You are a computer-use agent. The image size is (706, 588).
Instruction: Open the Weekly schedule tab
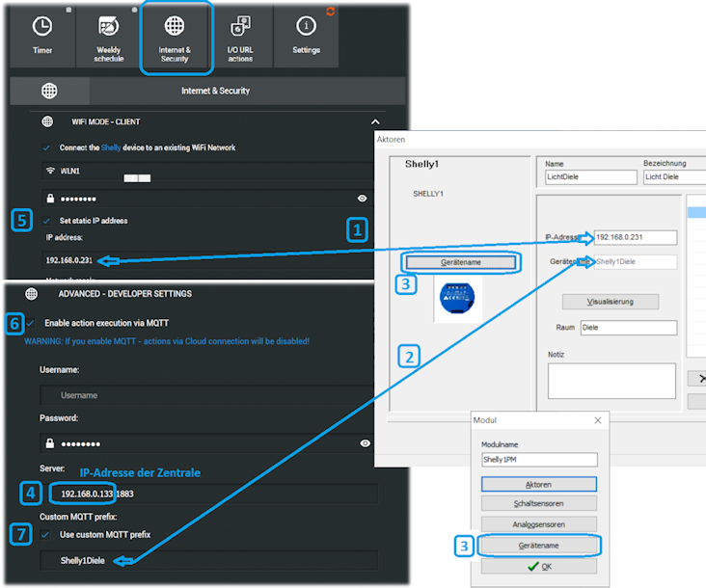click(x=109, y=37)
